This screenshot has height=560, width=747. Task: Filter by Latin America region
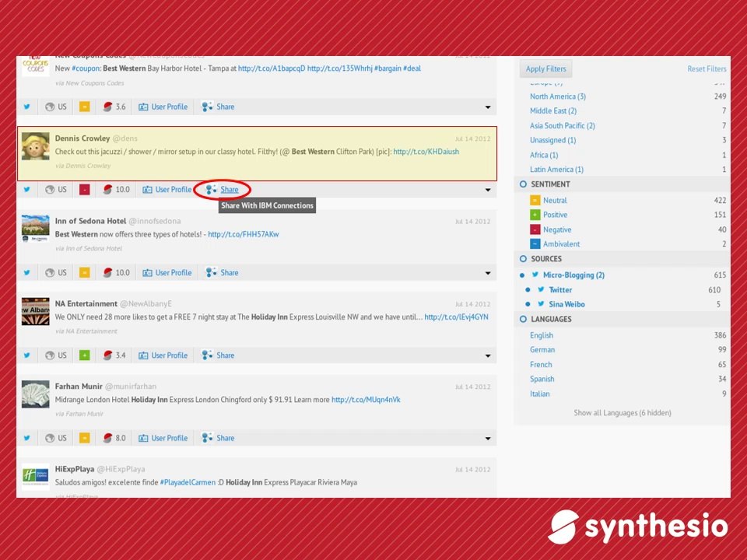click(556, 170)
